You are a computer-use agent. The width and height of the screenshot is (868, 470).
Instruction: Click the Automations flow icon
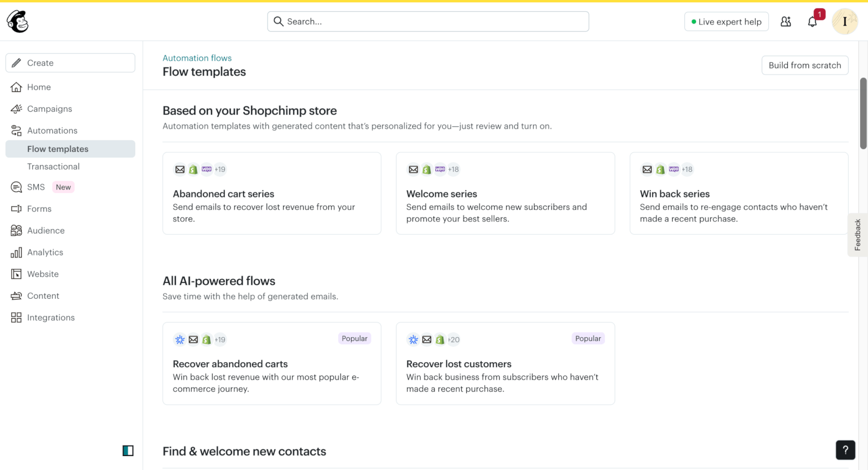point(16,130)
